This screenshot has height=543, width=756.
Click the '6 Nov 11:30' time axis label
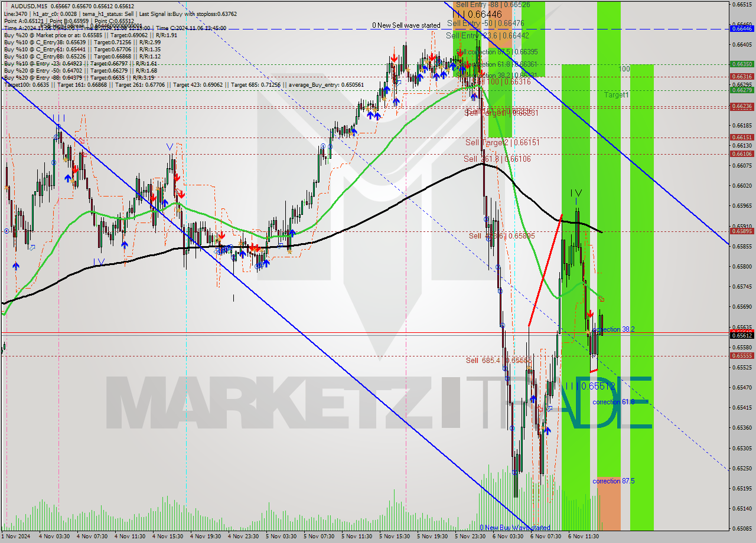(x=584, y=537)
